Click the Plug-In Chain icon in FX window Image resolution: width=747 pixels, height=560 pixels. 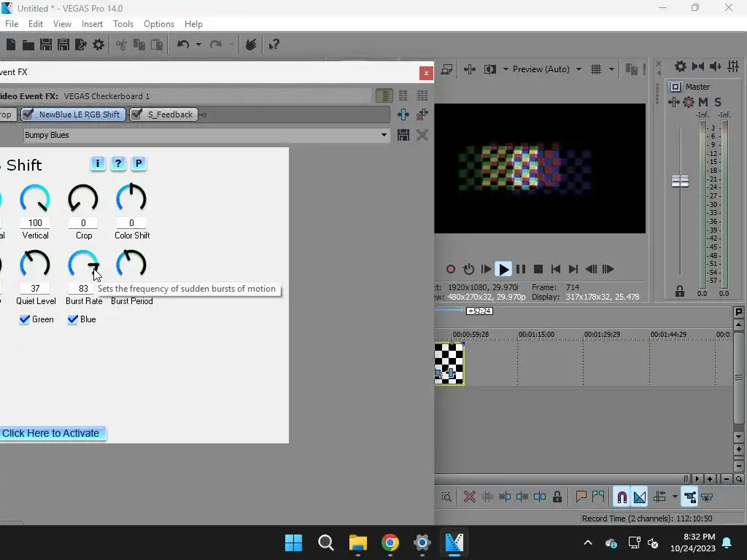403,114
